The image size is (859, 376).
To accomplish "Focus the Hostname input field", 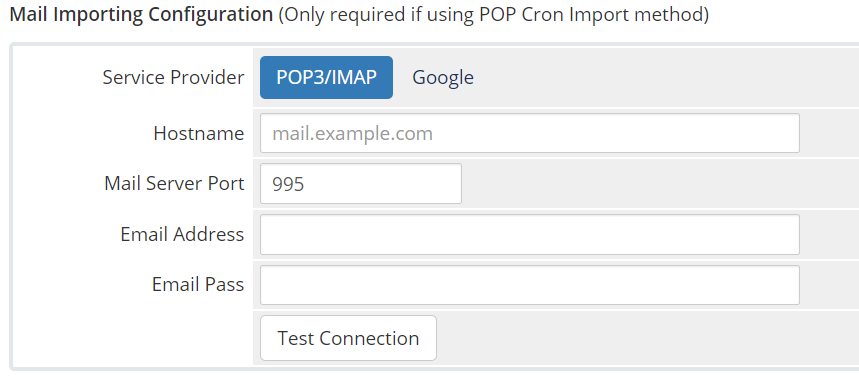I will [x=530, y=133].
